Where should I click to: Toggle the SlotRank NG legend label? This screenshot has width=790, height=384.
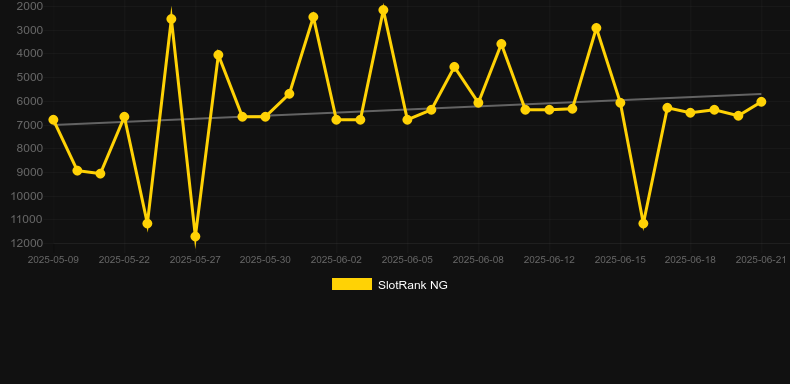coord(413,285)
